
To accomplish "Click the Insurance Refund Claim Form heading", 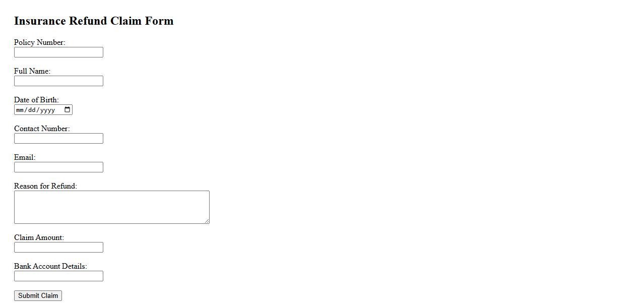I will pyautogui.click(x=94, y=21).
